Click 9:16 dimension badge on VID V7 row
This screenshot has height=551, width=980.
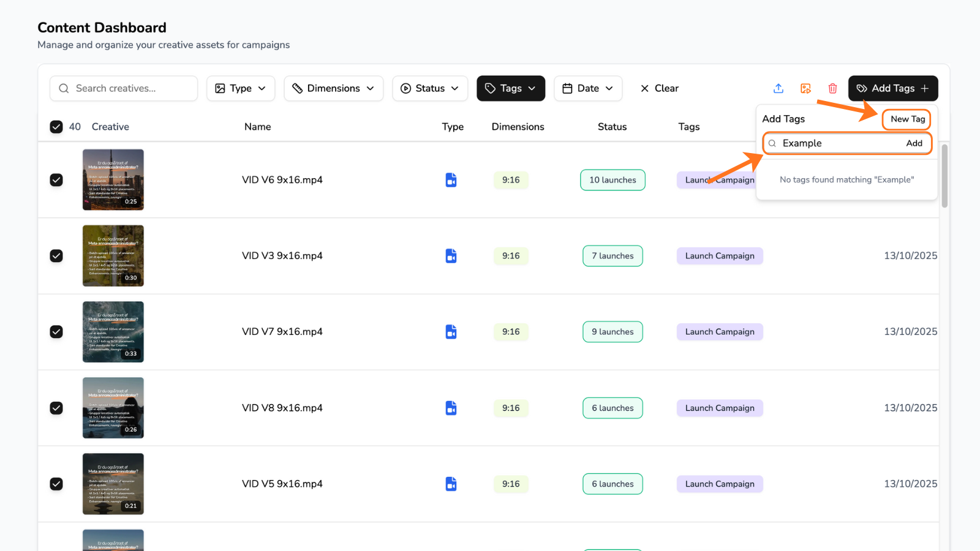coord(511,332)
